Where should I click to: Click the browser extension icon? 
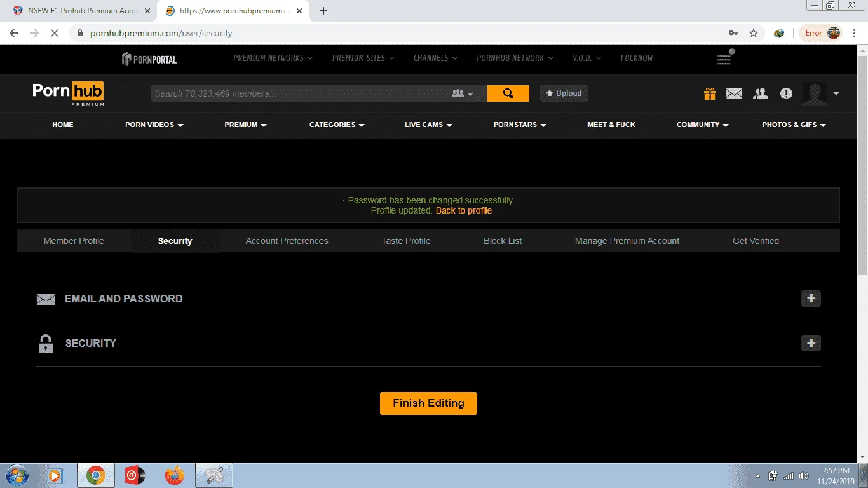point(779,33)
